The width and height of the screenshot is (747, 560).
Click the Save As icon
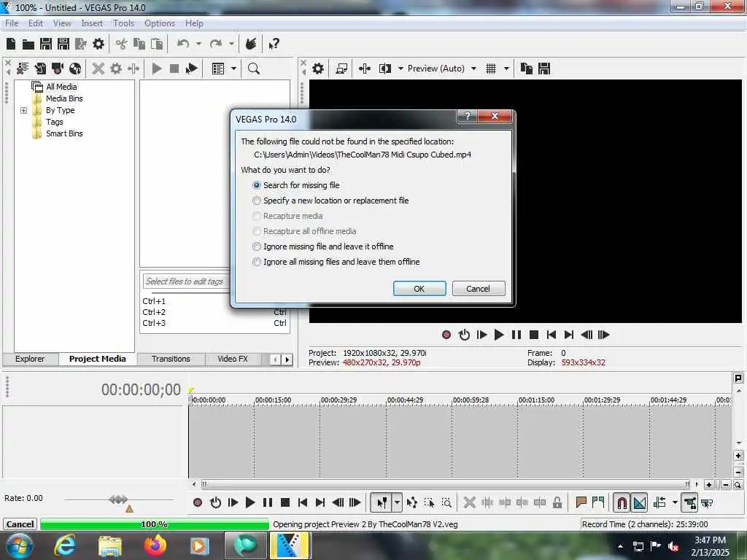point(63,44)
